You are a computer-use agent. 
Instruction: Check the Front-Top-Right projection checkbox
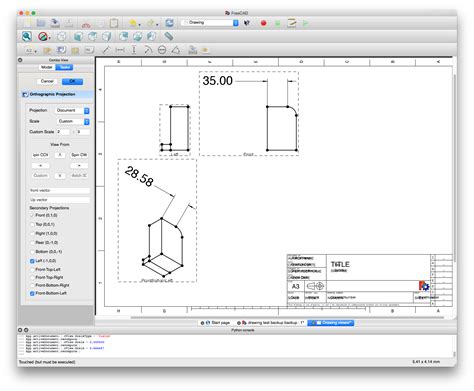point(32,277)
